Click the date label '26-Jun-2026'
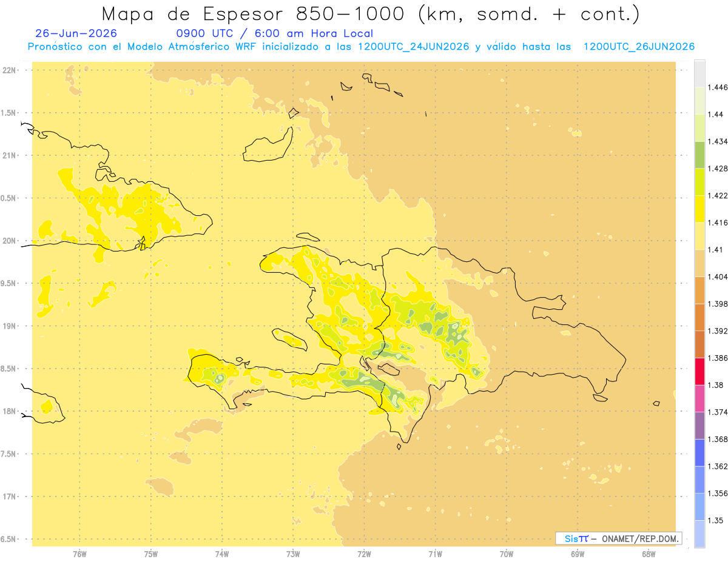728x562 pixels. (76, 34)
